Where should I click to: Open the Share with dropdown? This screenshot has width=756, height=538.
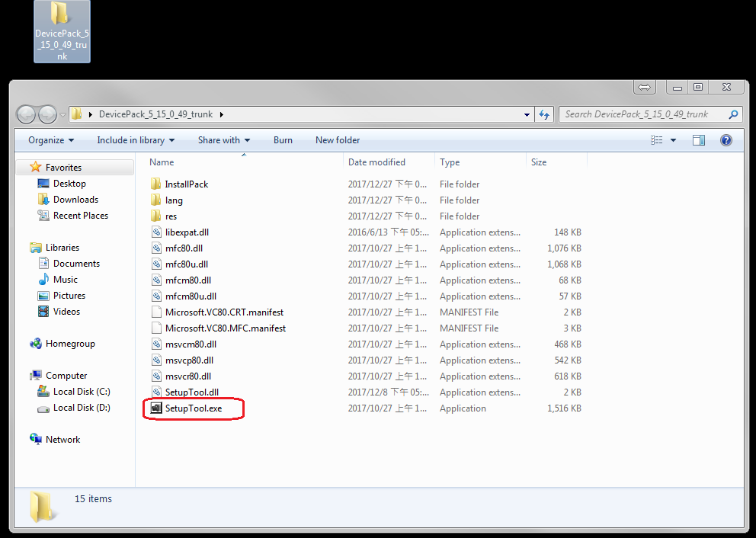pyautogui.click(x=224, y=140)
